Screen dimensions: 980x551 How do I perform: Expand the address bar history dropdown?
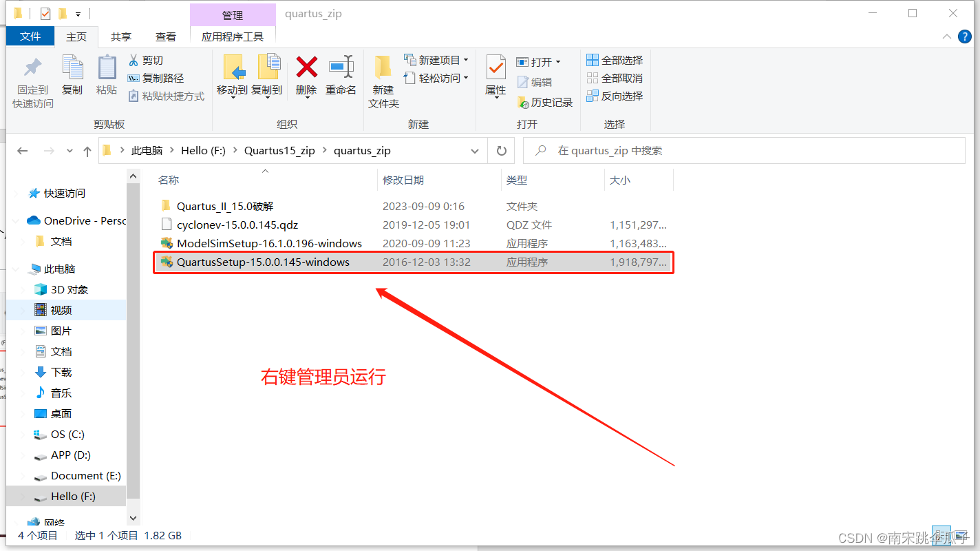[x=475, y=151]
